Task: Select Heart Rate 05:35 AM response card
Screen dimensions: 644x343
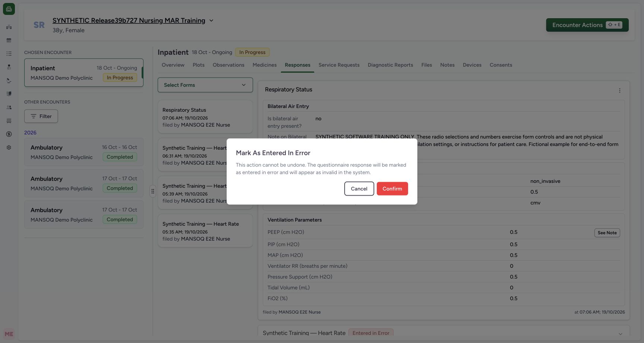Action: pyautogui.click(x=205, y=231)
